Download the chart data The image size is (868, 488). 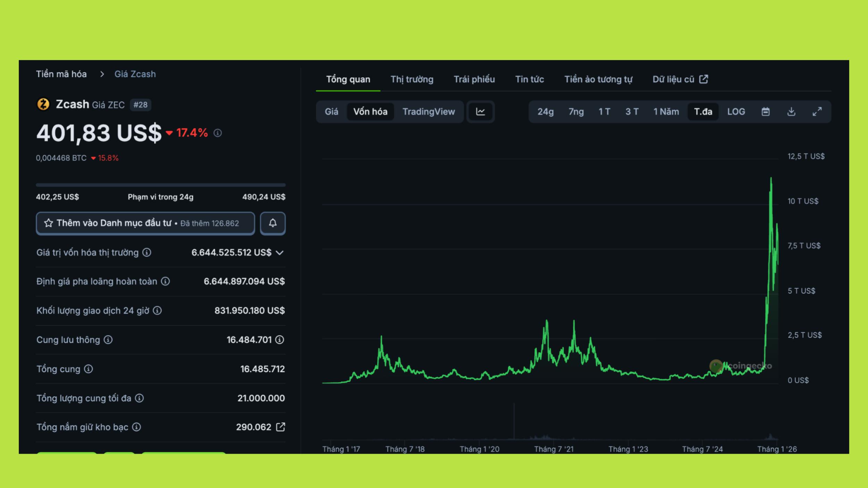click(791, 112)
